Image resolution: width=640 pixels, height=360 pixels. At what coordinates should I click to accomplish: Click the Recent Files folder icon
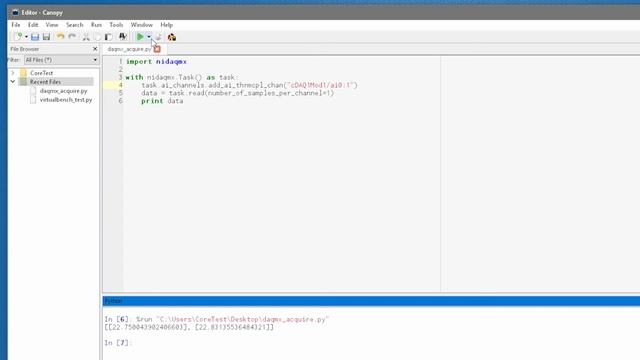[23, 82]
